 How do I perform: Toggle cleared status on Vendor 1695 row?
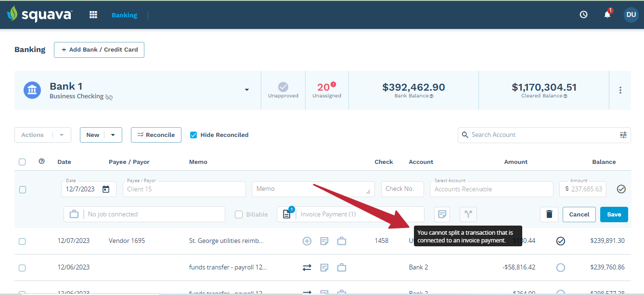click(x=561, y=241)
